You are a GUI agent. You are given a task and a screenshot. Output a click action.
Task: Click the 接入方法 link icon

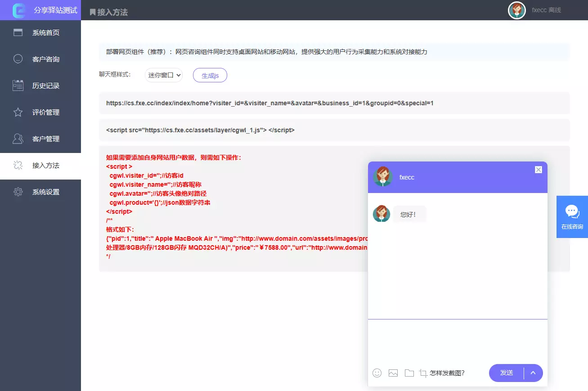[18, 165]
